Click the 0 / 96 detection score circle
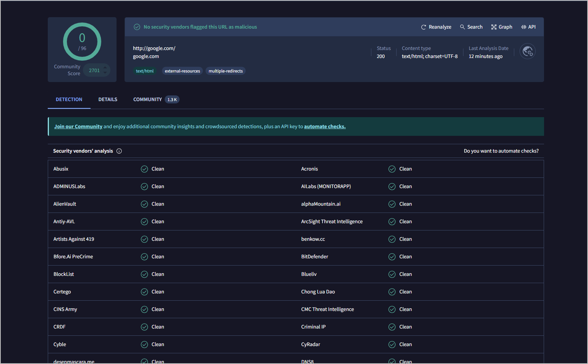The height and width of the screenshot is (364, 588). (x=82, y=42)
